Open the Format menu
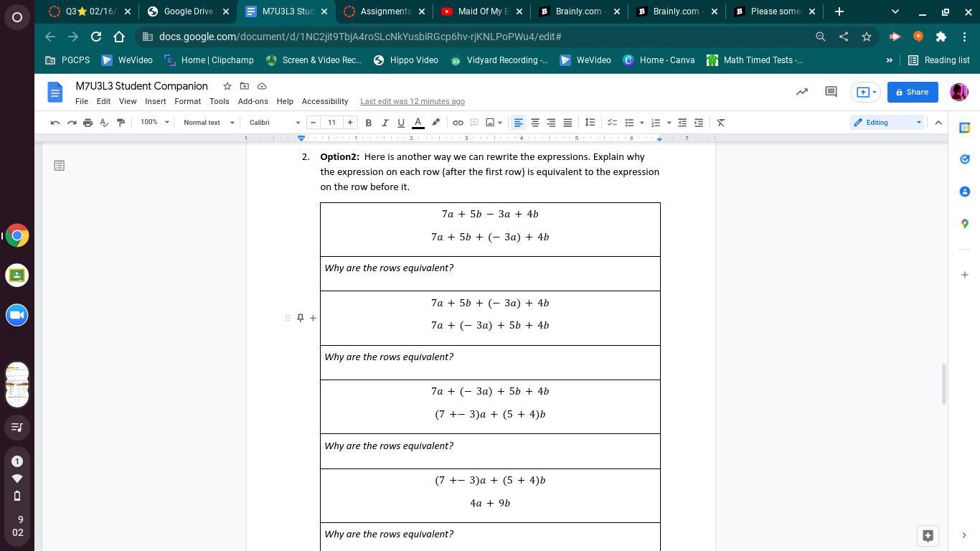Screen dimensions: 980x551 click(187, 101)
